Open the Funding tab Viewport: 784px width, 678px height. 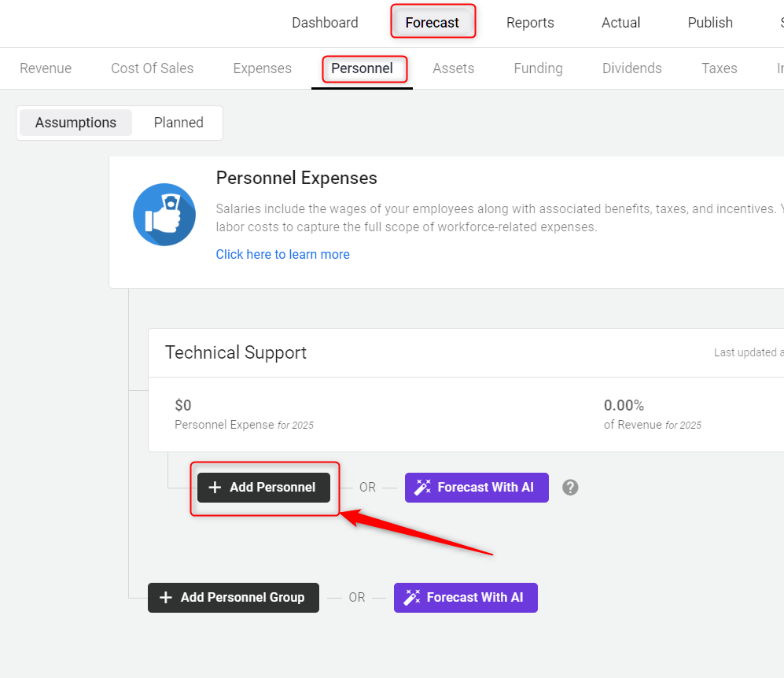(x=538, y=68)
